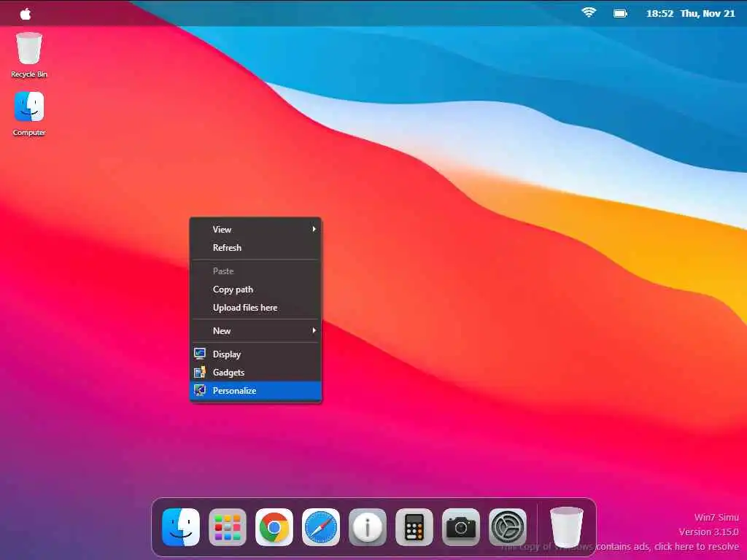Choose View in the context menu

click(x=256, y=229)
